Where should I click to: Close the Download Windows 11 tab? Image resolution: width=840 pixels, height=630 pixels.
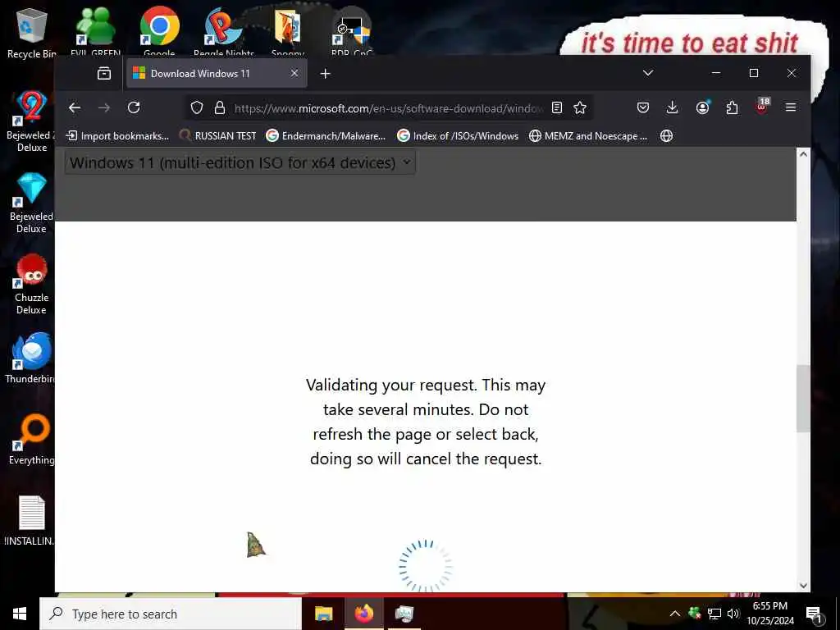point(294,73)
